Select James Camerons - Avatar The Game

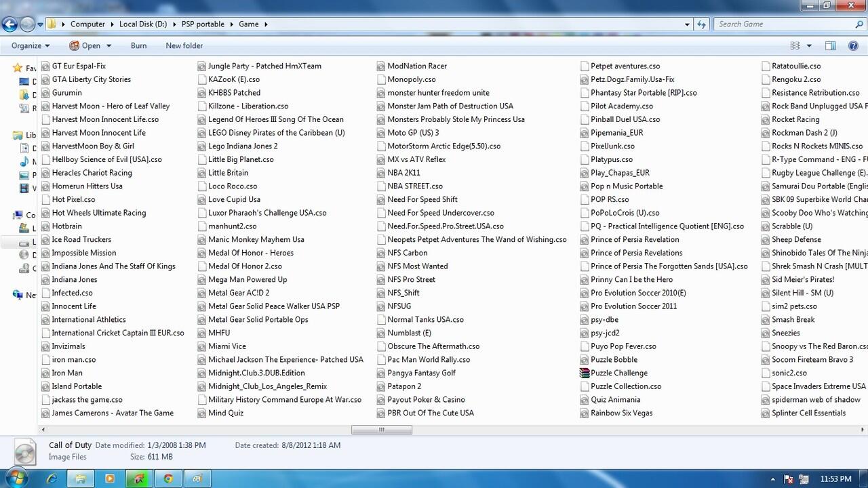tap(113, 413)
